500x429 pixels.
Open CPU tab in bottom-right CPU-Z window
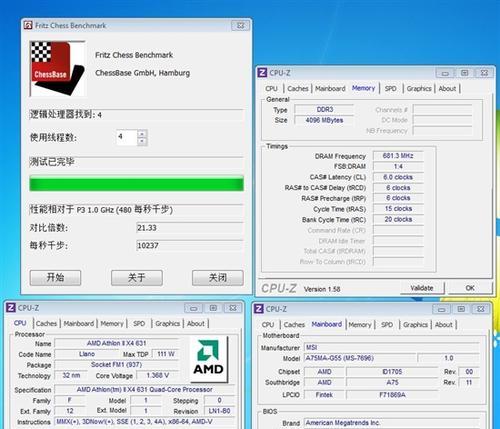click(268, 325)
